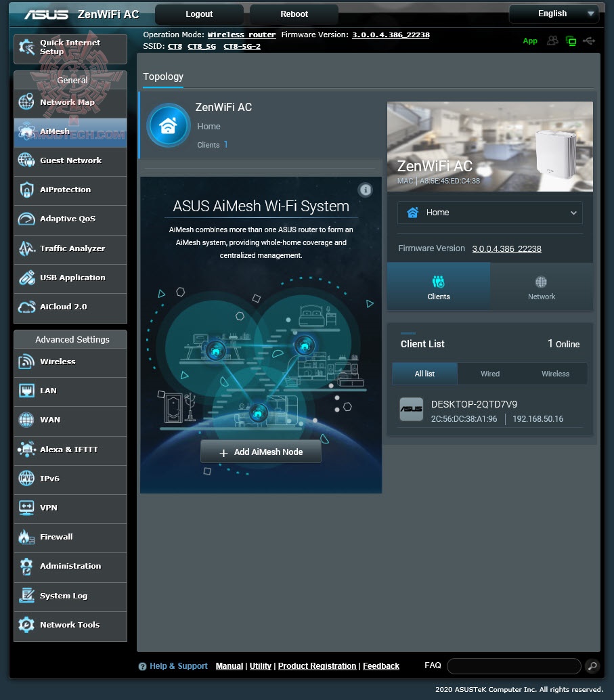Open Quick Internet Setup wizard icon
Screen dimensions: 614x700
[x=26, y=47]
